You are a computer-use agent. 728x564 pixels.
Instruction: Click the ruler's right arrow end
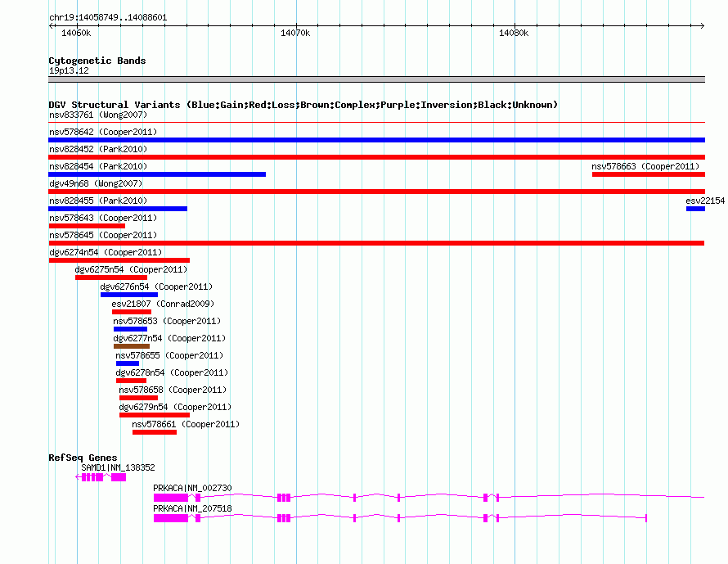click(x=703, y=25)
